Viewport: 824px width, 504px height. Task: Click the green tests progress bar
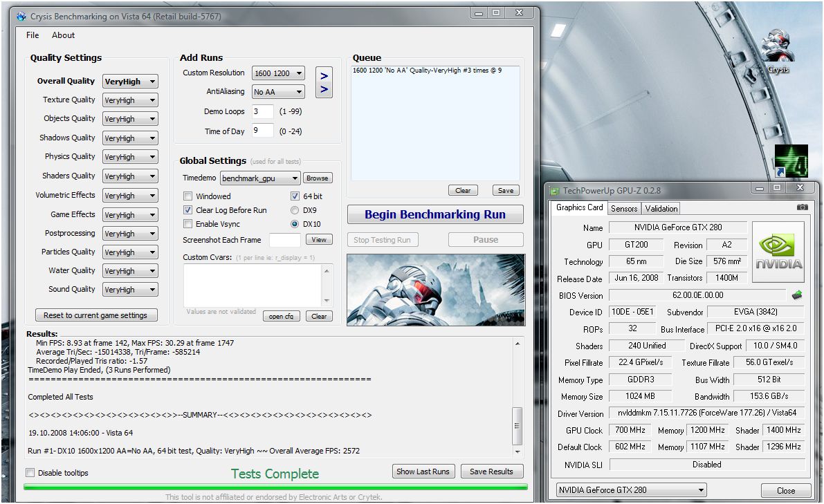[275, 487]
